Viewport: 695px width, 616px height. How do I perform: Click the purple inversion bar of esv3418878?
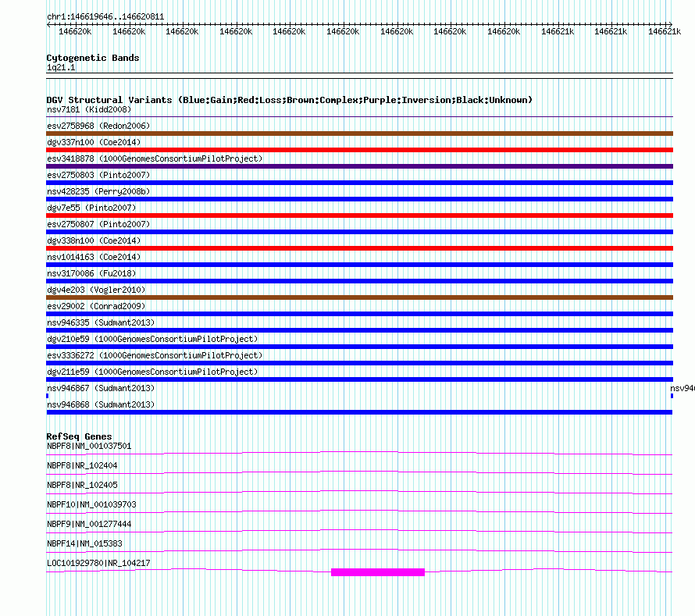(x=359, y=166)
